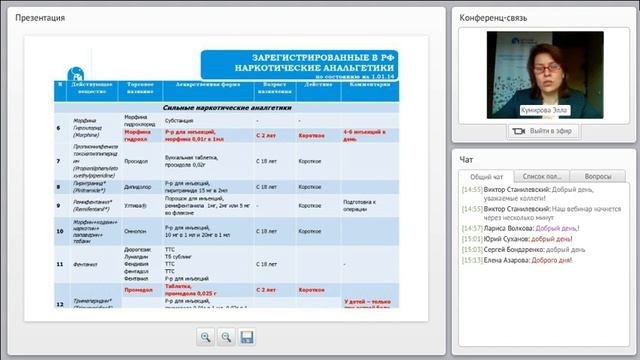640x360 pixels.
Task: Click the Подготовка к операции comment
Action: pos(359,205)
